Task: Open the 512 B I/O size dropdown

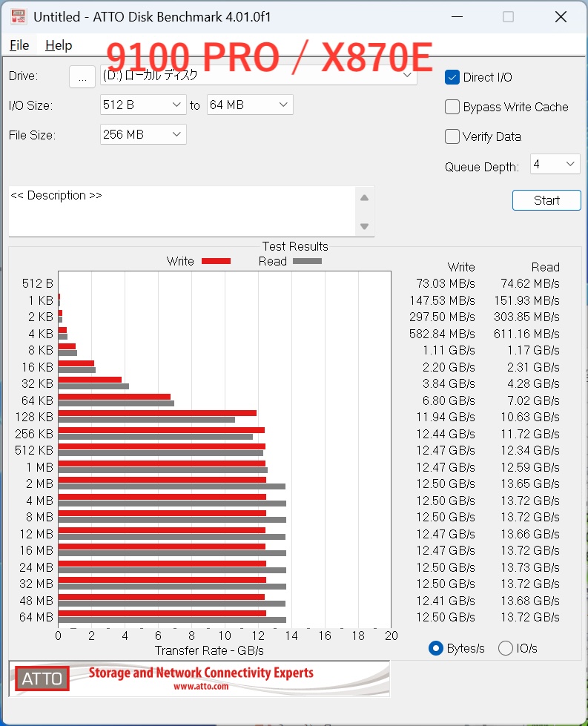Action: click(x=143, y=105)
